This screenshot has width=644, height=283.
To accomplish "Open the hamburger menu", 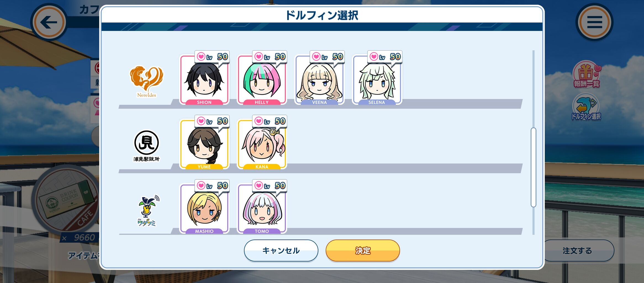I will coord(595,22).
